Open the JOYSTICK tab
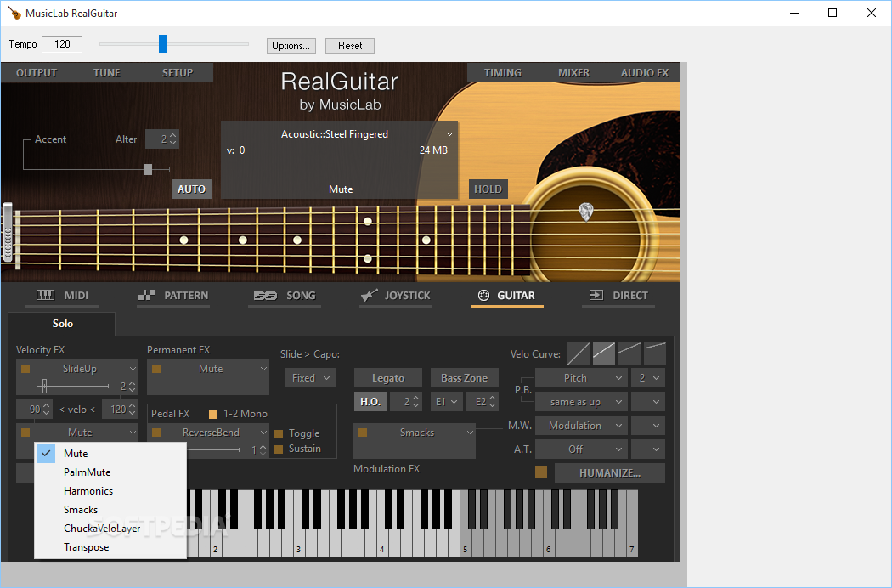The width and height of the screenshot is (892, 588). [394, 296]
